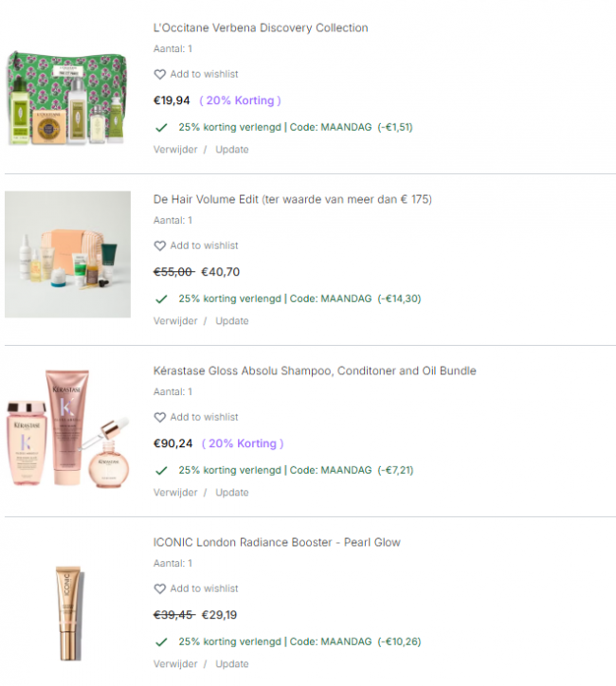Remove ICONIC London Radiance Booster via Verwijder
616x686 pixels.
tap(175, 664)
